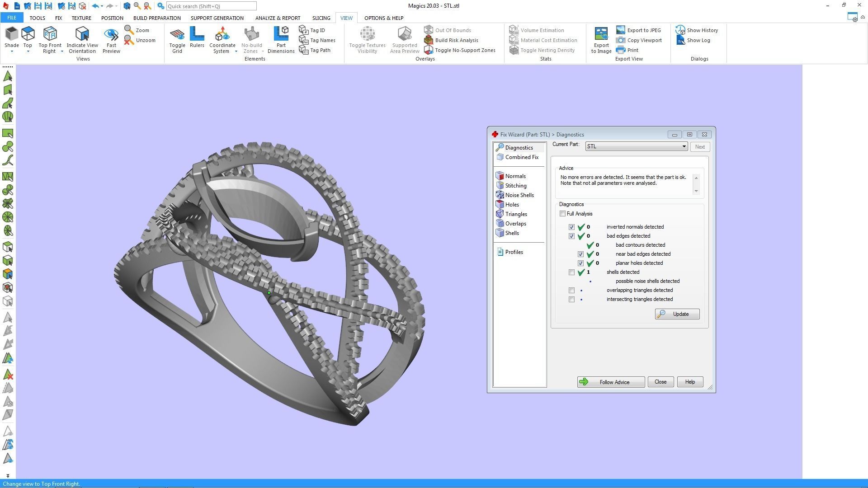
Task: Enable Tag Path display
Action: 315,50
